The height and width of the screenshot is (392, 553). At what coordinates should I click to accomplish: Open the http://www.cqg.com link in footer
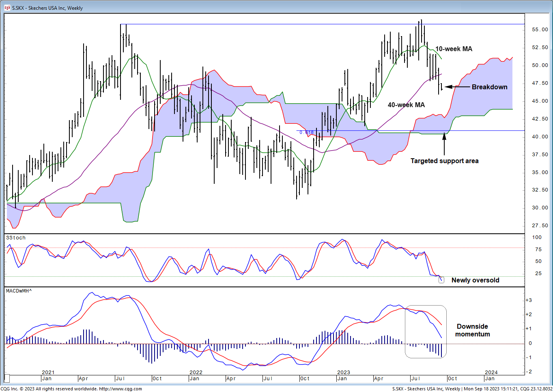point(120,389)
